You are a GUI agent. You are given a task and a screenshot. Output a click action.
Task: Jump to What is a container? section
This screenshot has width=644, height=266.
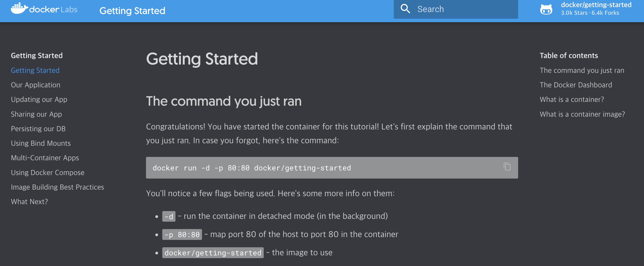(571, 100)
